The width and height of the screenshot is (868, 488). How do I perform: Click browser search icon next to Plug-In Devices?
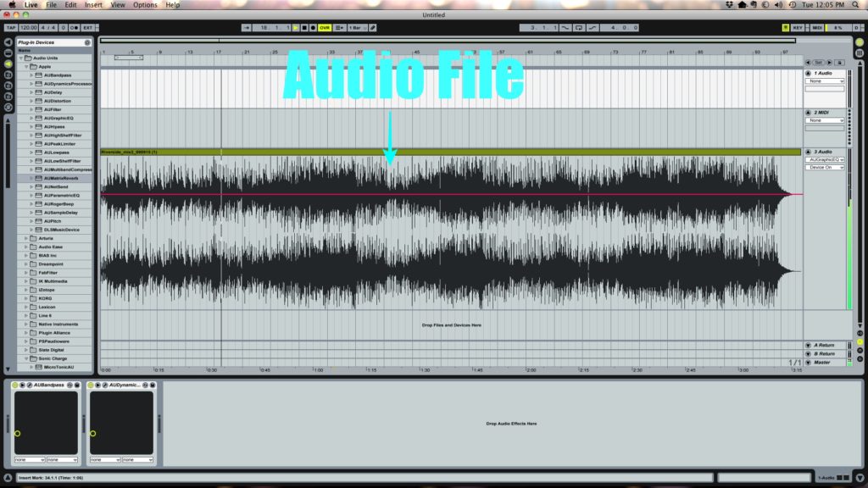pyautogui.click(x=87, y=42)
